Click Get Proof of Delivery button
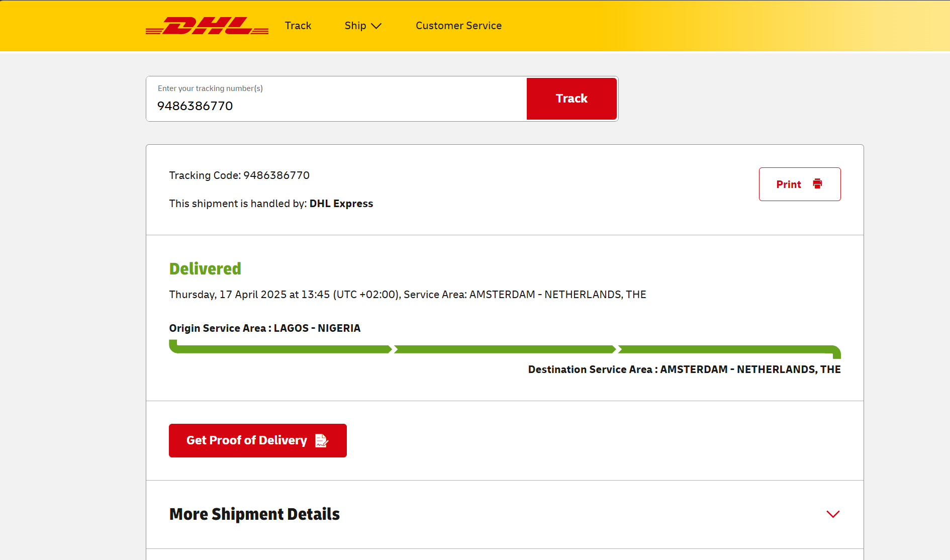 click(x=258, y=440)
